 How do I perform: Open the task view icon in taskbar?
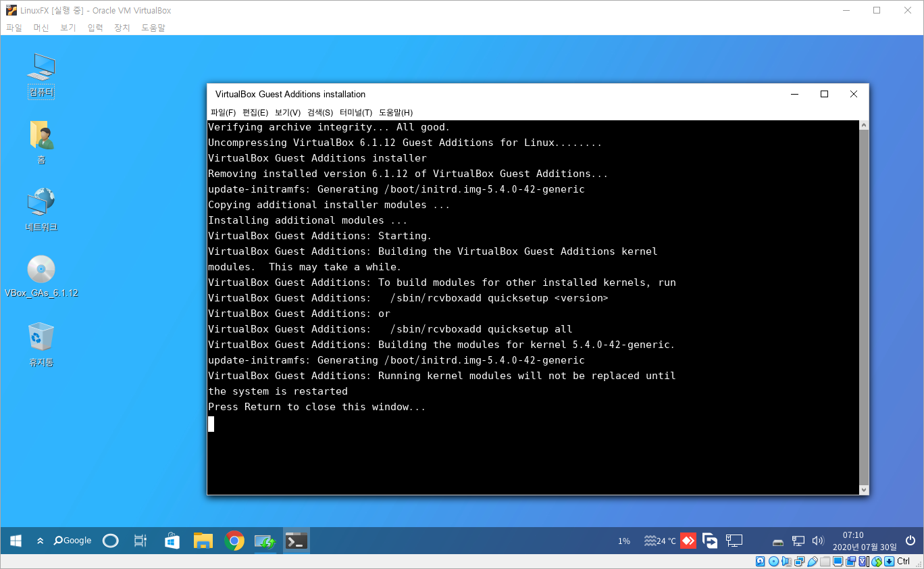(x=140, y=541)
